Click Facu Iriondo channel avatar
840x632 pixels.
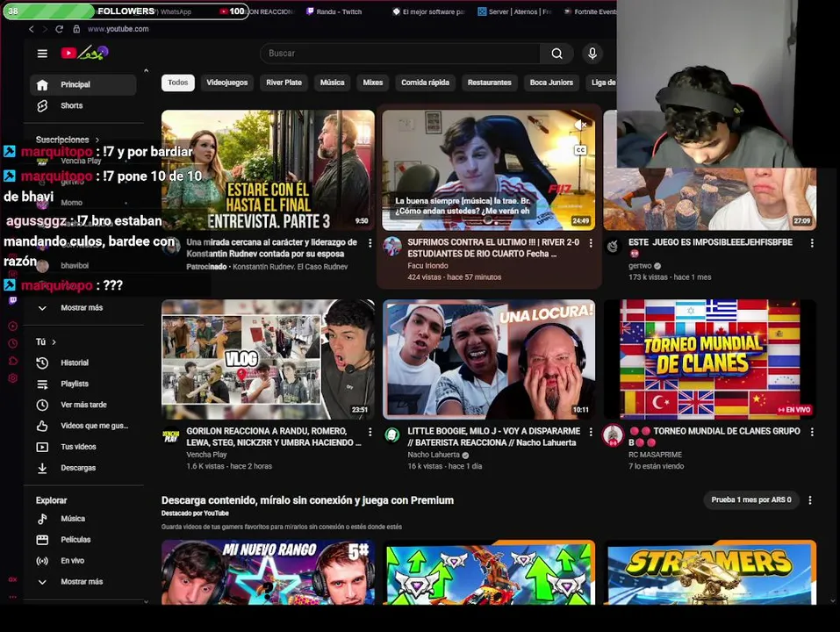tap(392, 246)
